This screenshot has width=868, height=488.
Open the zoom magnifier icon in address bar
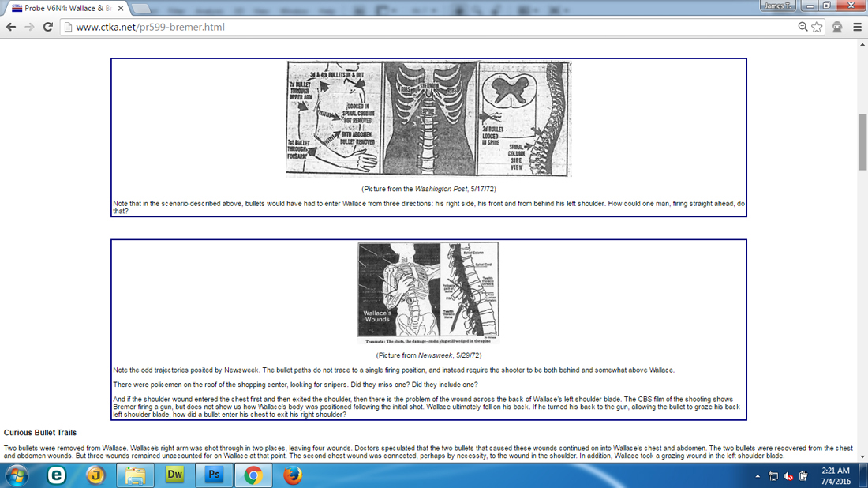tap(803, 27)
